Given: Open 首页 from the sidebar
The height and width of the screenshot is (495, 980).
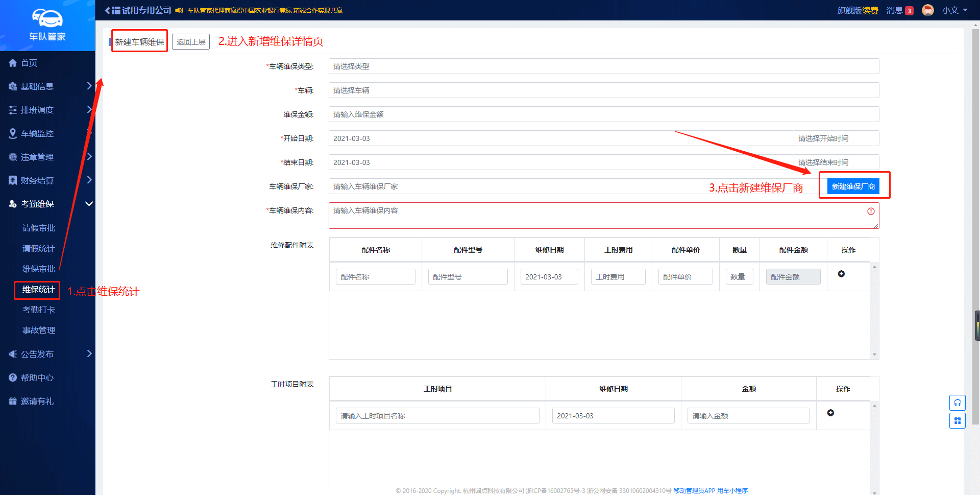Looking at the screenshot, I should pos(29,63).
